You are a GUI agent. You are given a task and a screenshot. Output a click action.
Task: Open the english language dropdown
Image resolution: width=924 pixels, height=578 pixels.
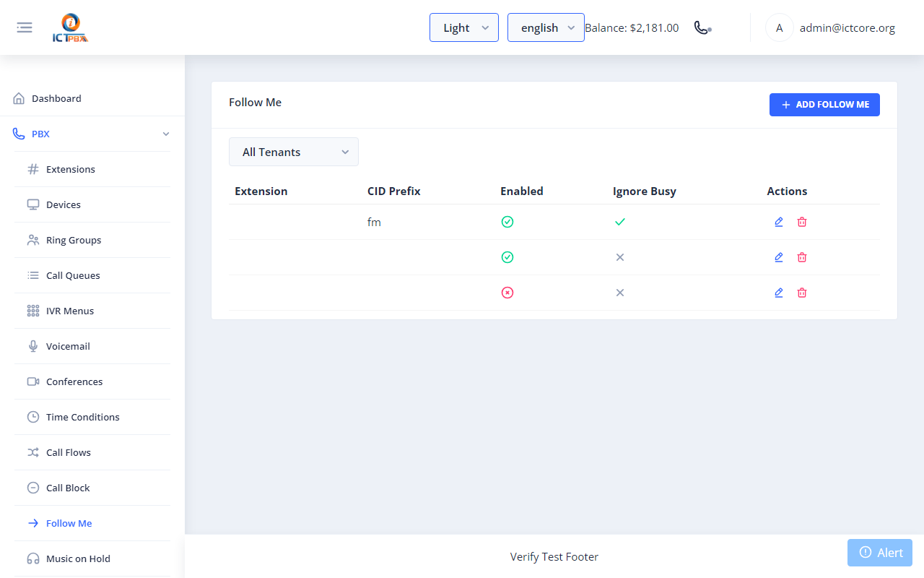(x=546, y=27)
